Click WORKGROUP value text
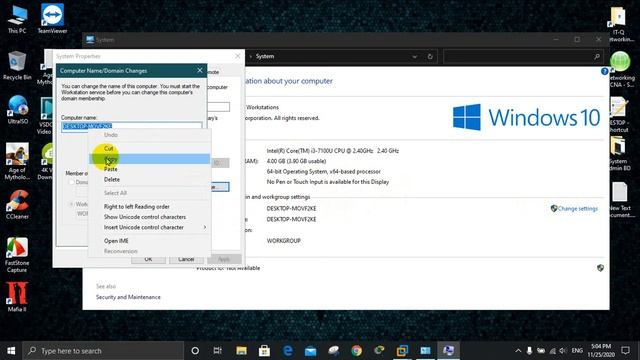Screen dimensions: 640x360 (x=284, y=241)
